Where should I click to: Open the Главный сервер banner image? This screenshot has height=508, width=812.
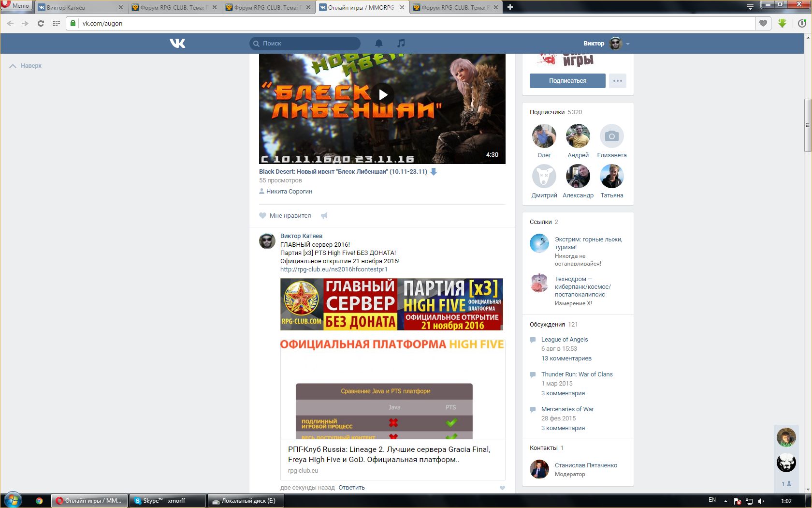391,304
